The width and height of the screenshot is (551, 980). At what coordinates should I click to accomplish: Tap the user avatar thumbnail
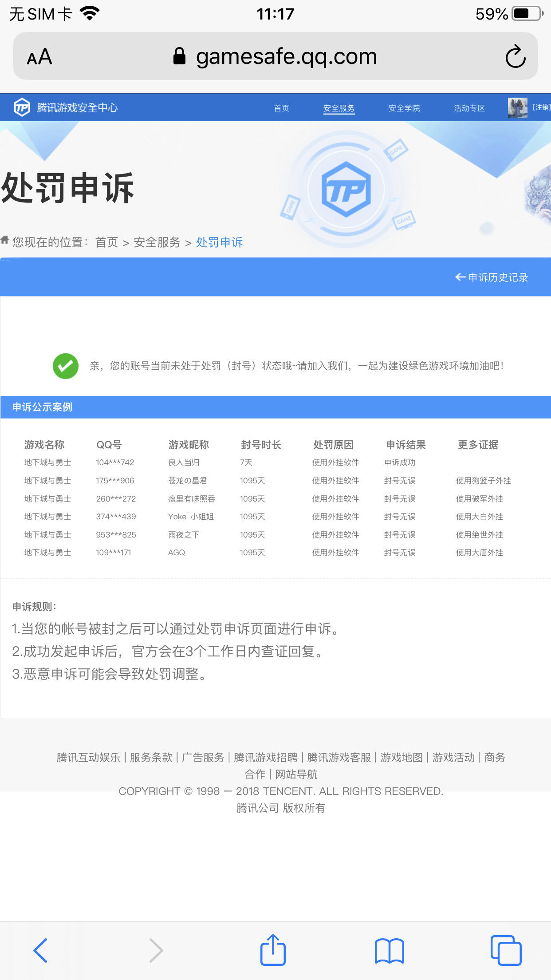(x=518, y=107)
